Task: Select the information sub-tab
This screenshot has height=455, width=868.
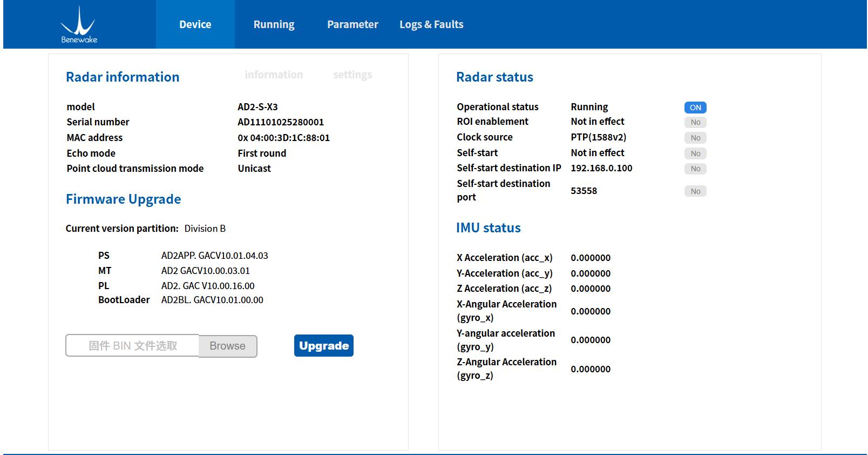Action: point(274,75)
